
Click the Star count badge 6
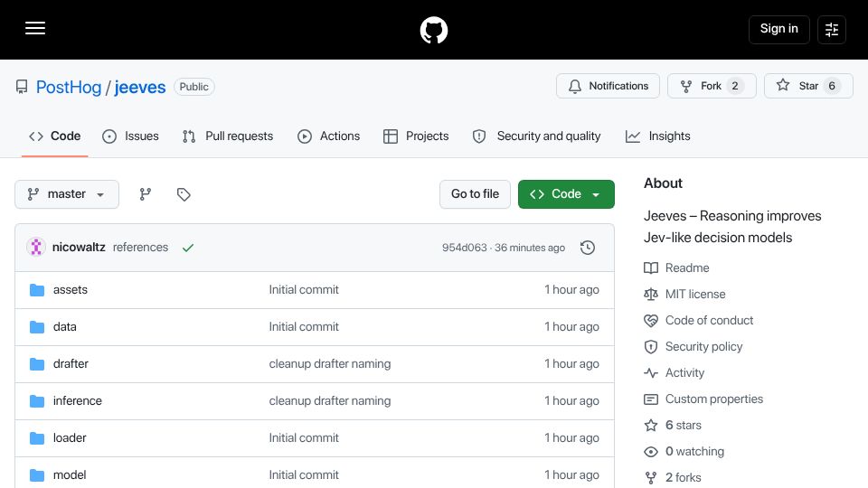click(x=832, y=87)
